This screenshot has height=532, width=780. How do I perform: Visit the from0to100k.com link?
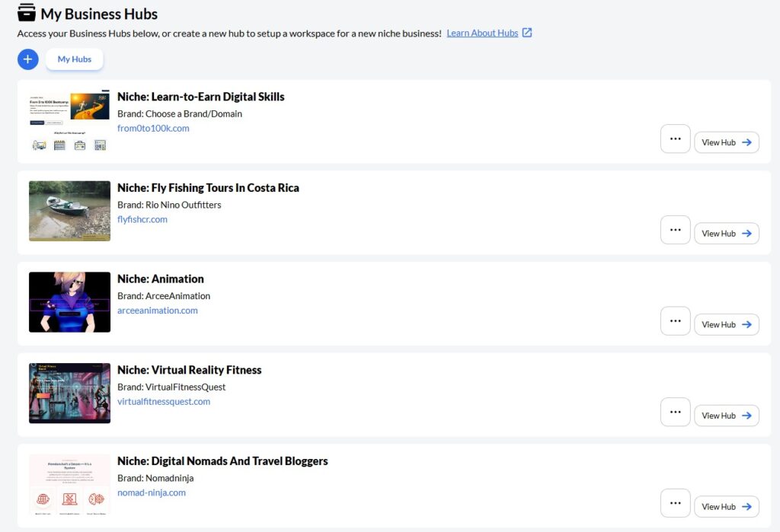(x=153, y=129)
